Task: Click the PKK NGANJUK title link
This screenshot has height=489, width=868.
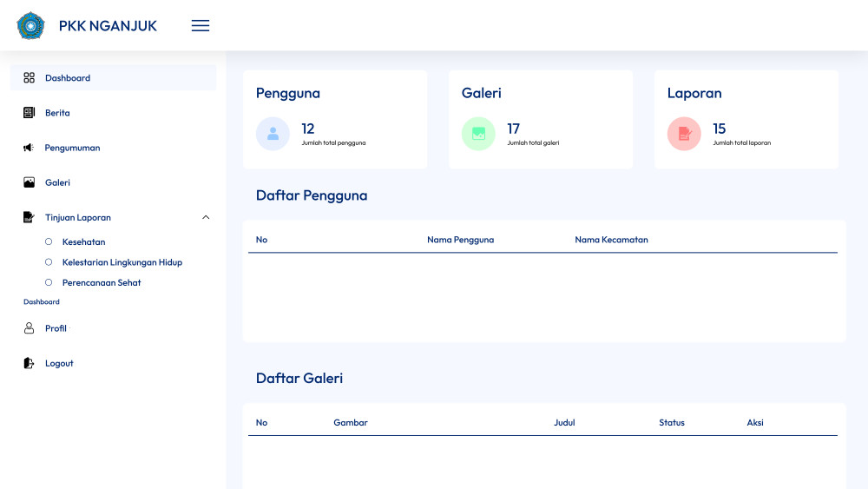Action: click(x=108, y=26)
